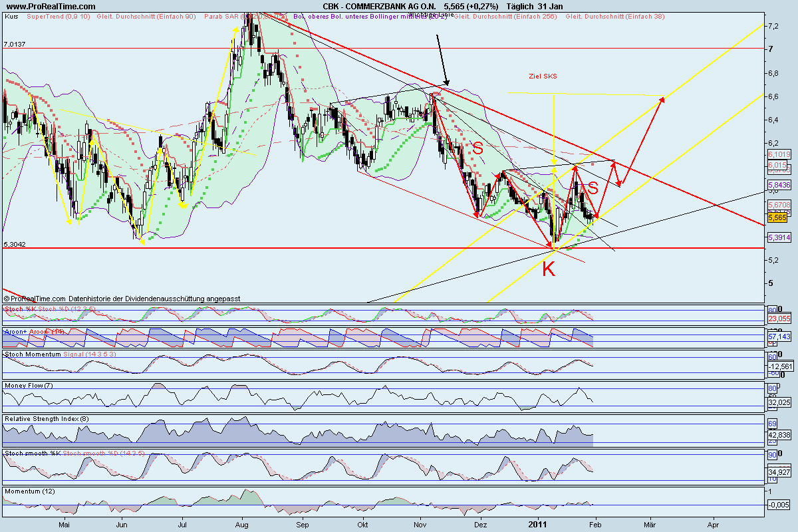Click the current price tag 5,565

point(777,217)
